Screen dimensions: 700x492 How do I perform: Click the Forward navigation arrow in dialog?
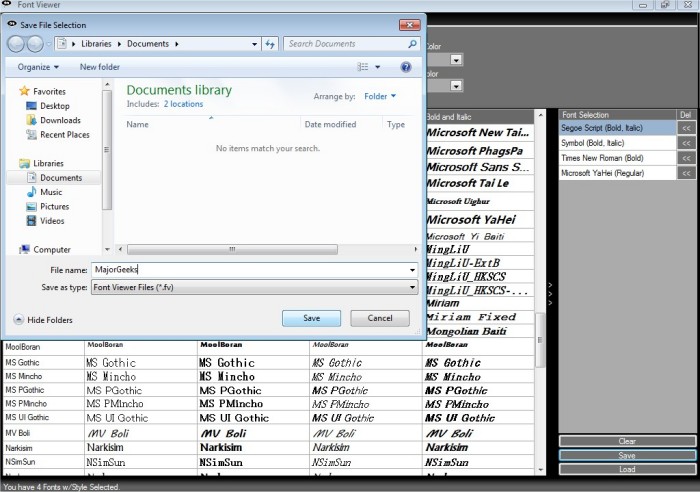pos(37,44)
